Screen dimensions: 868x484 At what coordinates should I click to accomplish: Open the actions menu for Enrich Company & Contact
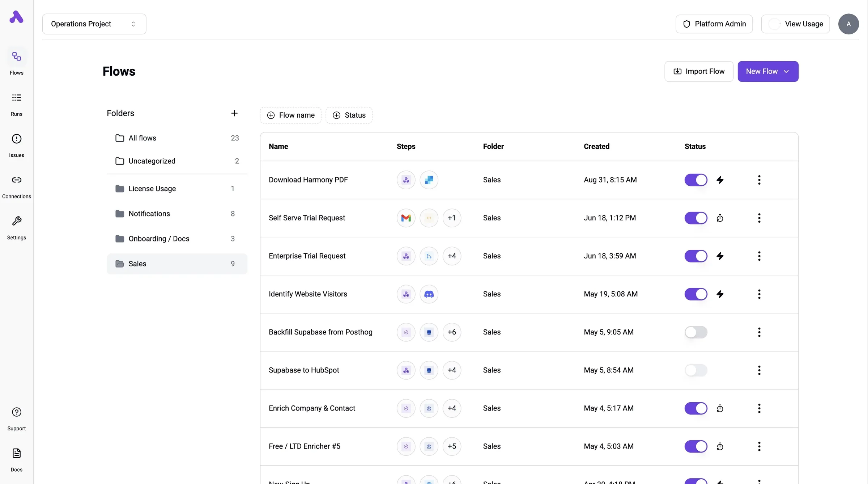tap(759, 408)
